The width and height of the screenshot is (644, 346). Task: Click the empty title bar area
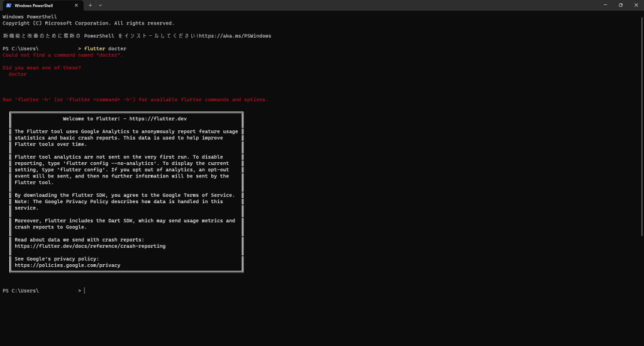[x=346, y=5]
